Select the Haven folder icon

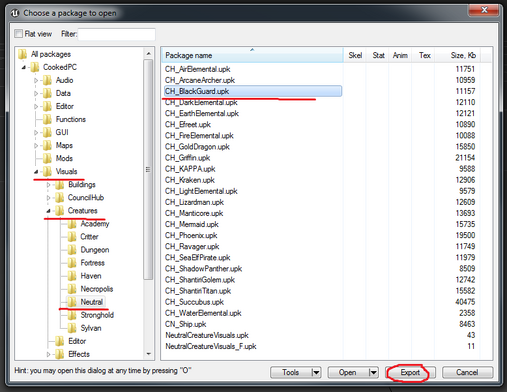(x=72, y=276)
